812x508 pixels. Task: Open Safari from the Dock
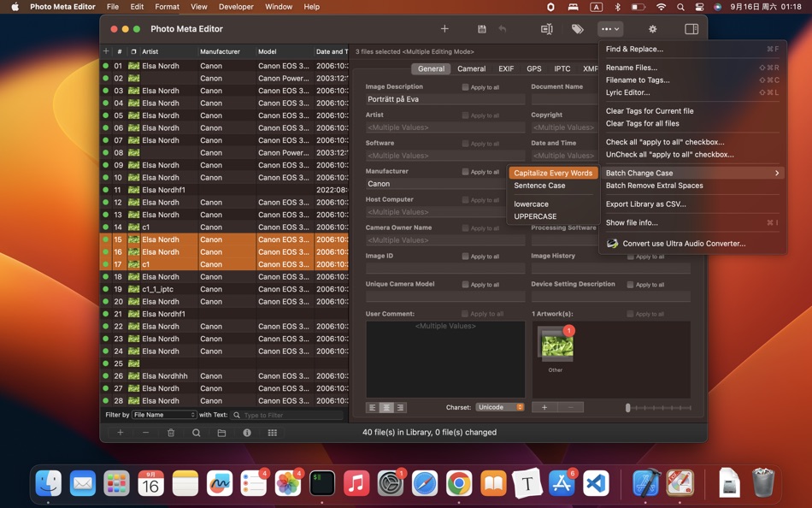point(425,484)
